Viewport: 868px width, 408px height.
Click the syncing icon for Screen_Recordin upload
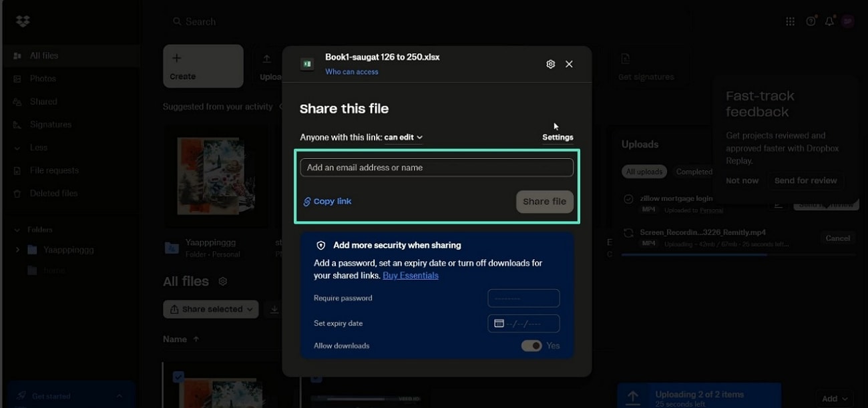pos(628,233)
